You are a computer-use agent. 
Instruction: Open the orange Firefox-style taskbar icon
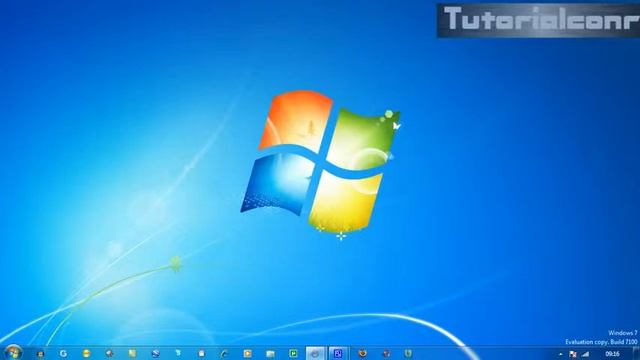pyautogui.click(x=362, y=353)
